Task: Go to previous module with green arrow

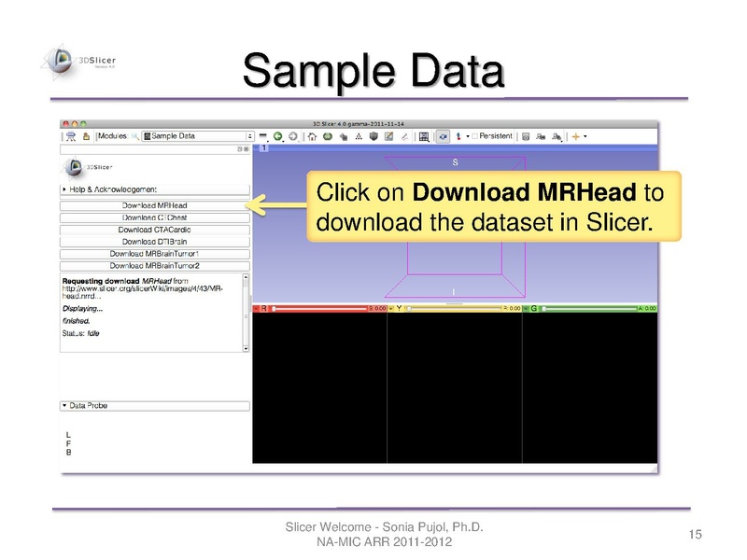Action: click(277, 136)
